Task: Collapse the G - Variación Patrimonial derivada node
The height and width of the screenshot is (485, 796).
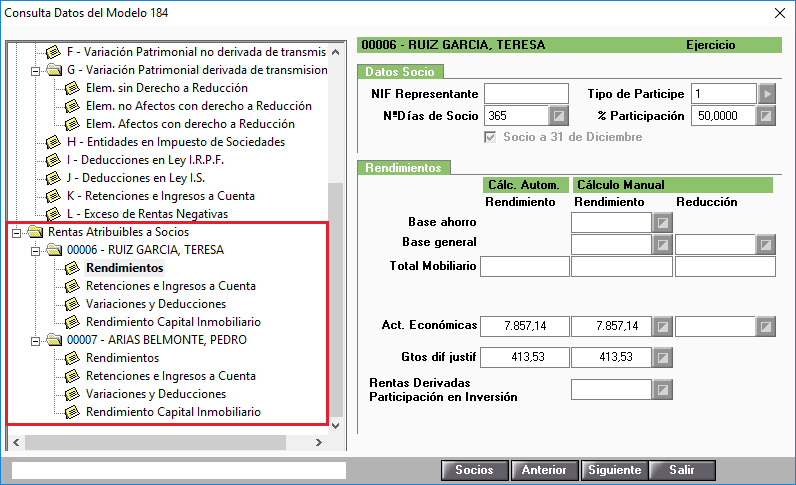Action: click(x=35, y=71)
